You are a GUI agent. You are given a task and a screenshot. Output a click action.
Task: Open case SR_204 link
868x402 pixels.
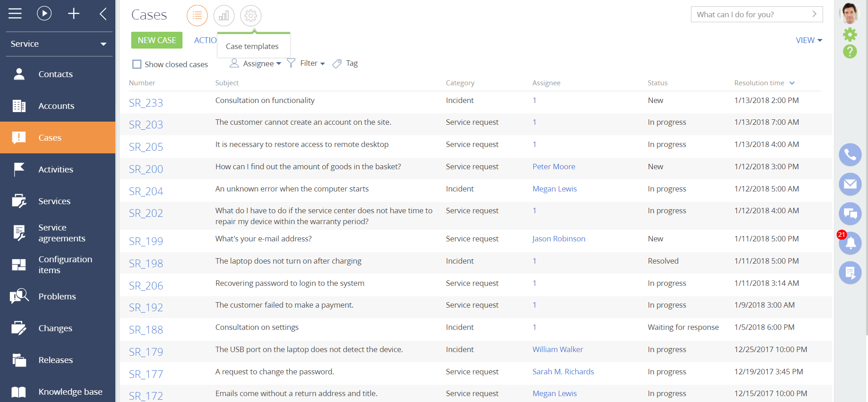(x=146, y=191)
